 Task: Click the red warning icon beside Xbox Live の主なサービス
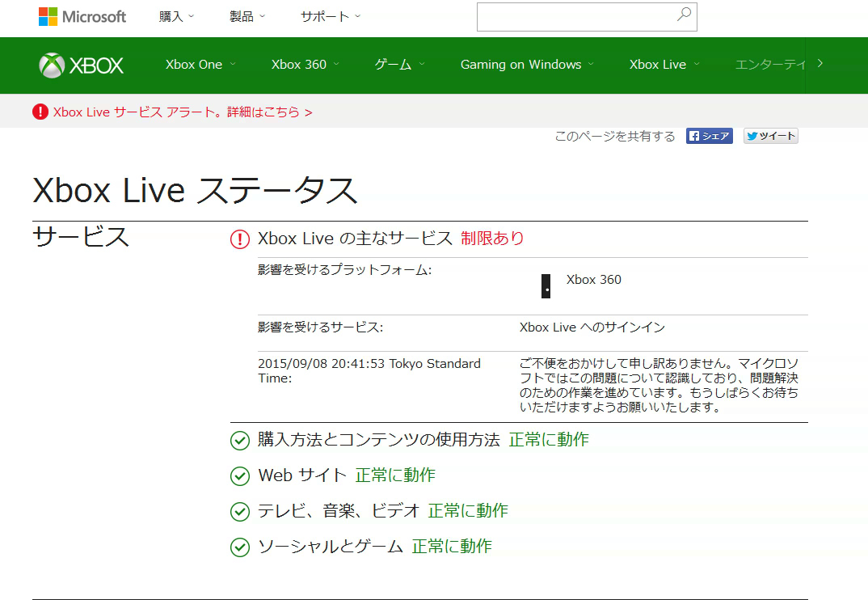pyautogui.click(x=240, y=239)
